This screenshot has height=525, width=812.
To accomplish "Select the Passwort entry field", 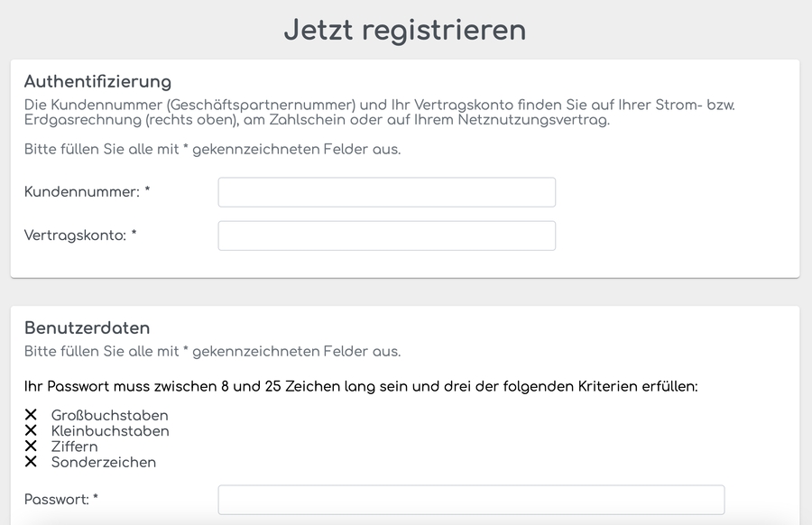I will click(471, 500).
